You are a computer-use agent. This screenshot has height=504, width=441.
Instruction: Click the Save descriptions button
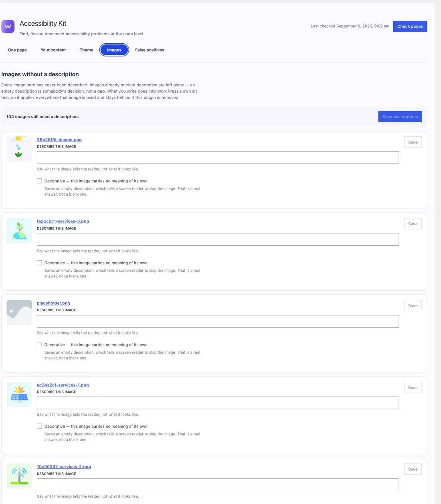coord(400,117)
